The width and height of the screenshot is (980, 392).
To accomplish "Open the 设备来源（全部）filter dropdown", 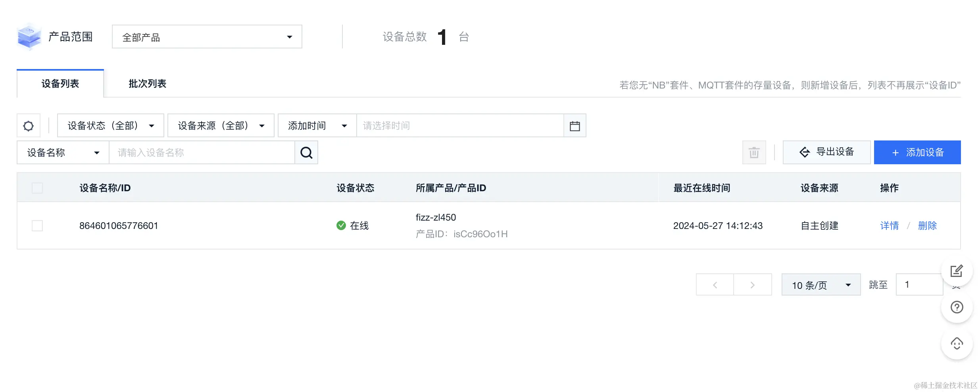I will coord(221,126).
